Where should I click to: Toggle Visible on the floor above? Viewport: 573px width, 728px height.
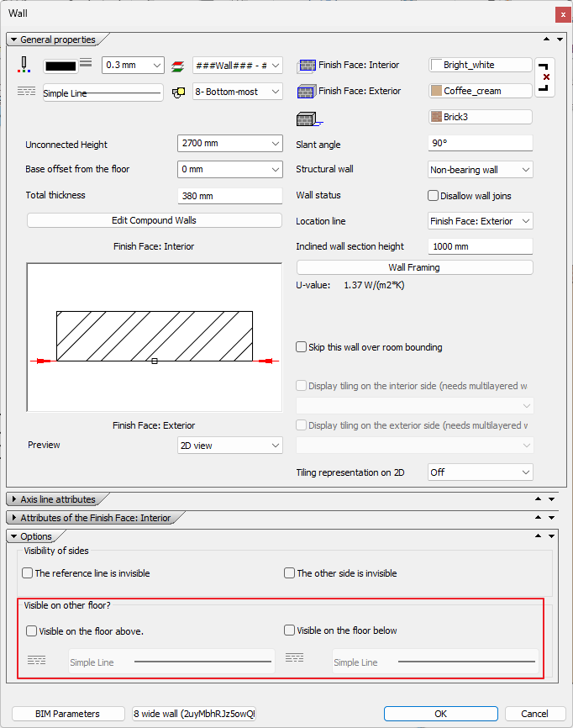pos(32,630)
